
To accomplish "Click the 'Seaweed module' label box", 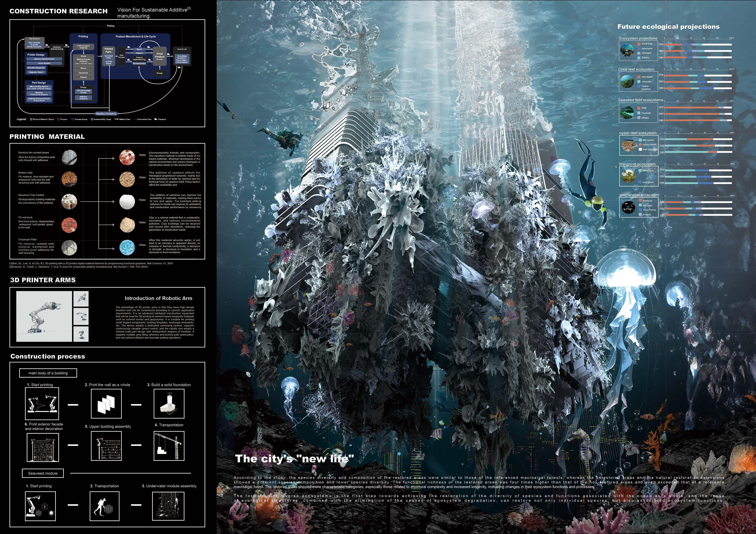I will (43, 473).
